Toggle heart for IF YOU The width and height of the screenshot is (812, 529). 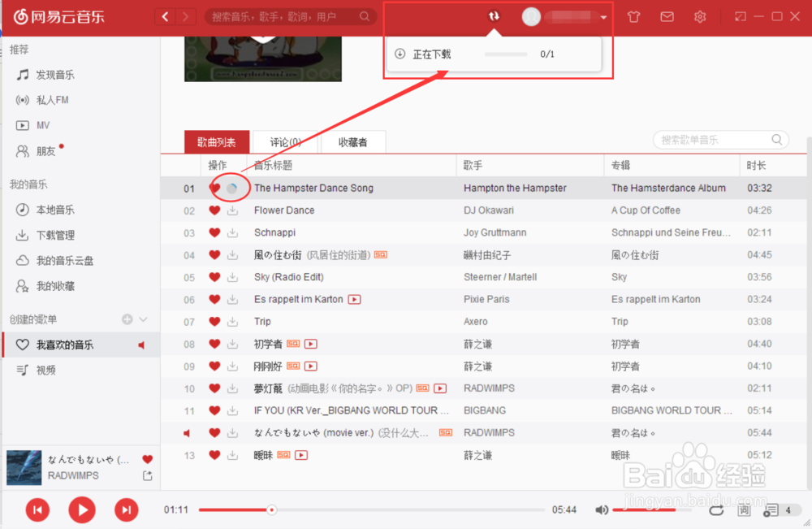[214, 411]
